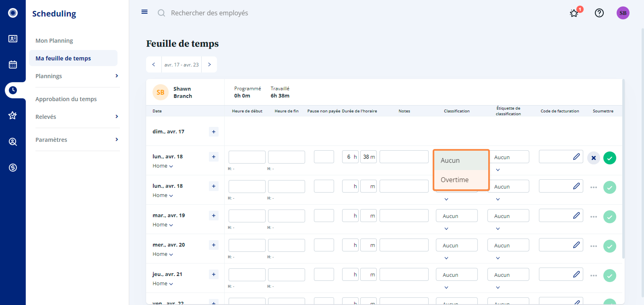Screen dimensions: 644x305
Task: Click the 38 m minutes duration field
Action: [x=368, y=157]
